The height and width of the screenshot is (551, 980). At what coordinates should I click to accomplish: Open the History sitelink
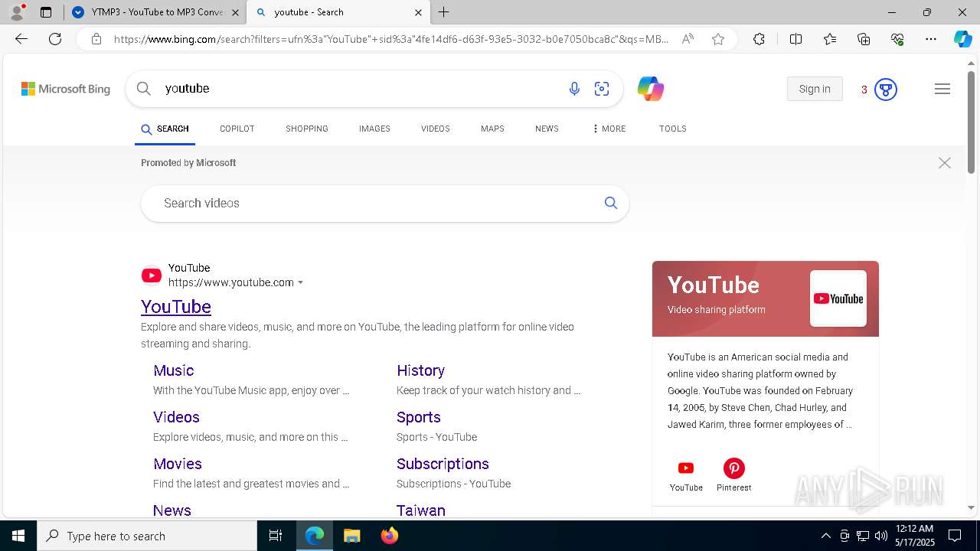(x=420, y=370)
